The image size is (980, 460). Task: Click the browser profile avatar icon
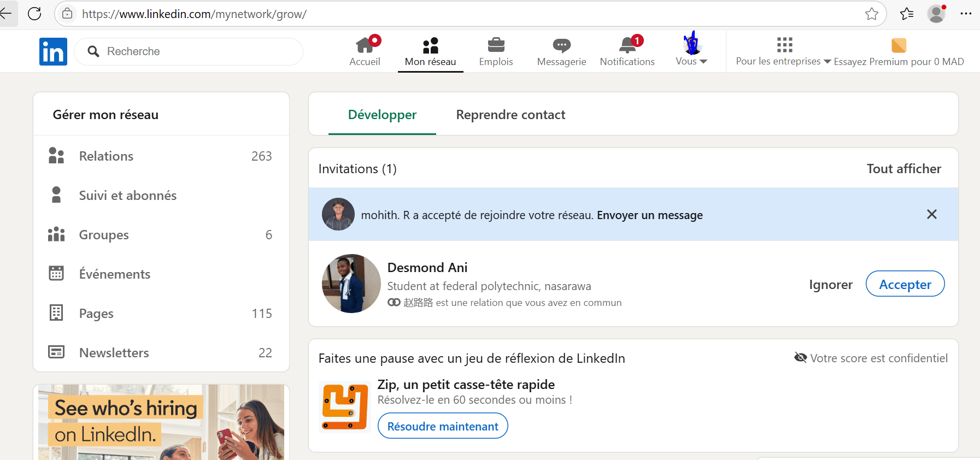(x=936, y=14)
